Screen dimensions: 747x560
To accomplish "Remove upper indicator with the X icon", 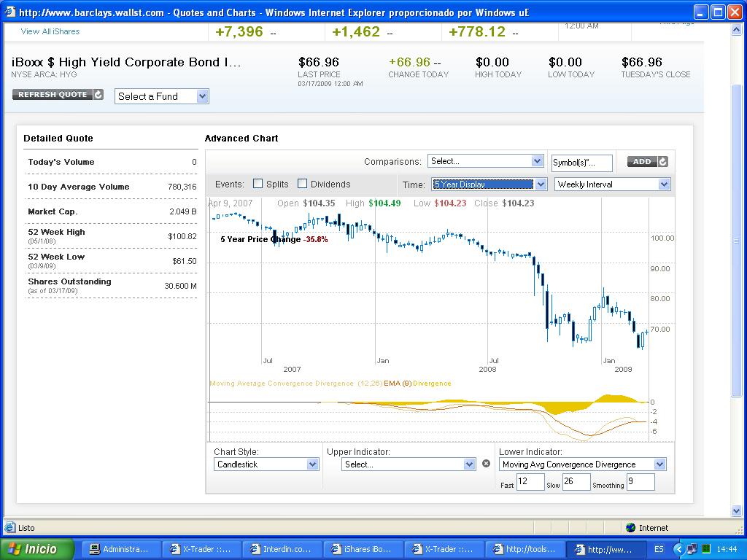I will [486, 463].
